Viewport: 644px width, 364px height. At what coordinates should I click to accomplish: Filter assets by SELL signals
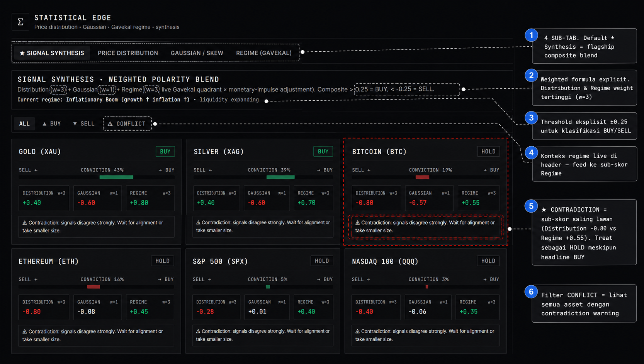click(83, 124)
